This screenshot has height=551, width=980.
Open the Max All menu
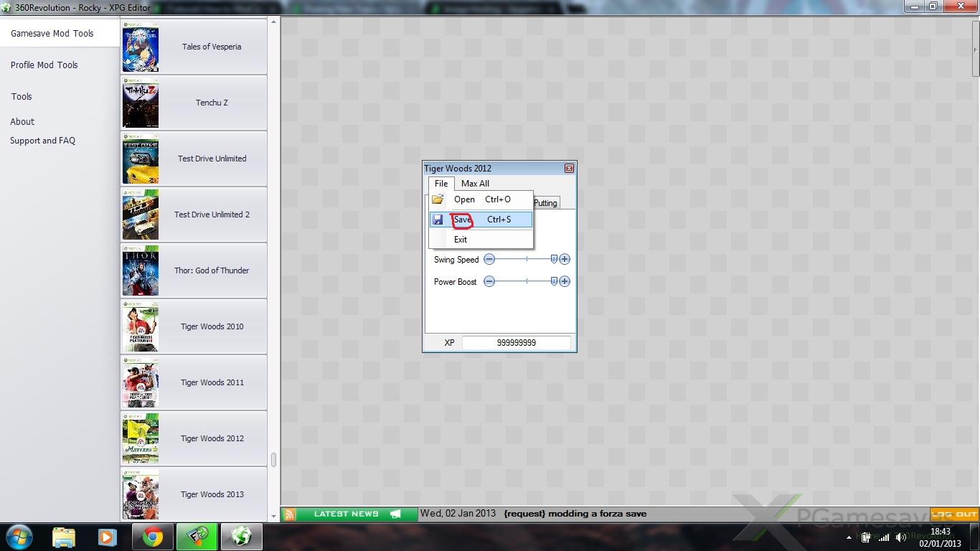point(475,184)
